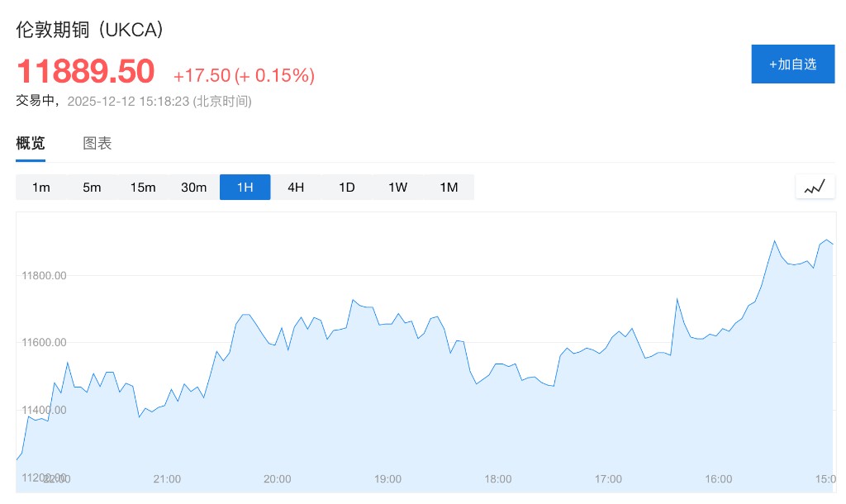Select the 概览 tab
The image size is (846, 504).
[31, 143]
